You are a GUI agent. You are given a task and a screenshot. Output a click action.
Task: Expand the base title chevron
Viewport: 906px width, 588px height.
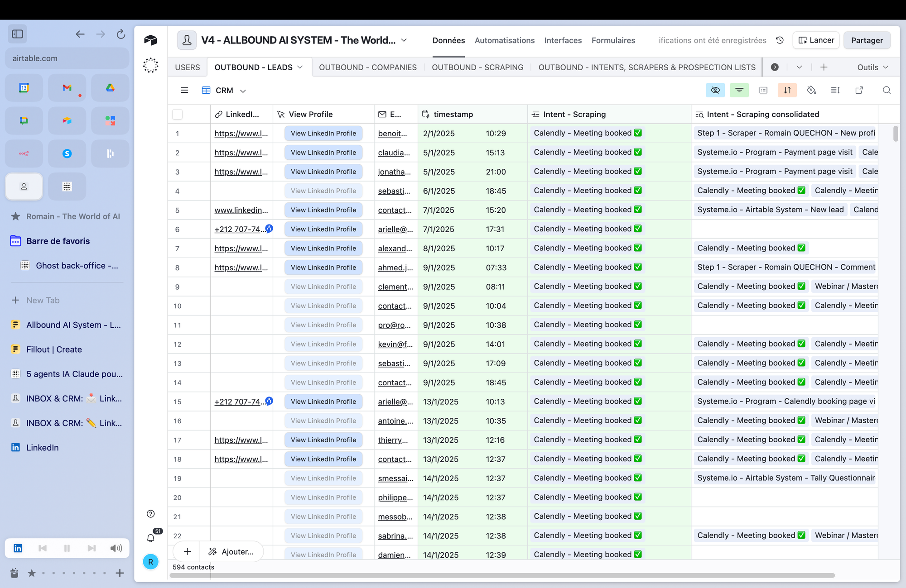(404, 40)
